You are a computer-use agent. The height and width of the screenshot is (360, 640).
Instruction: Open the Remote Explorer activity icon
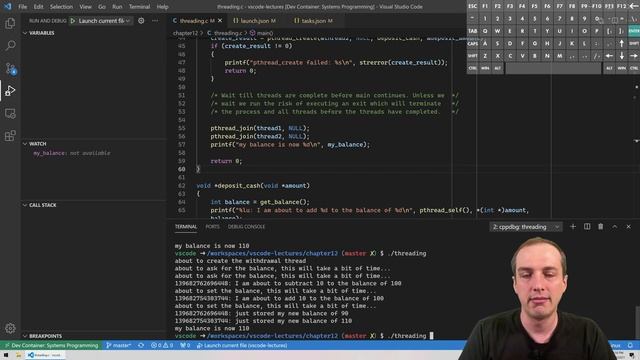[x=10, y=113]
